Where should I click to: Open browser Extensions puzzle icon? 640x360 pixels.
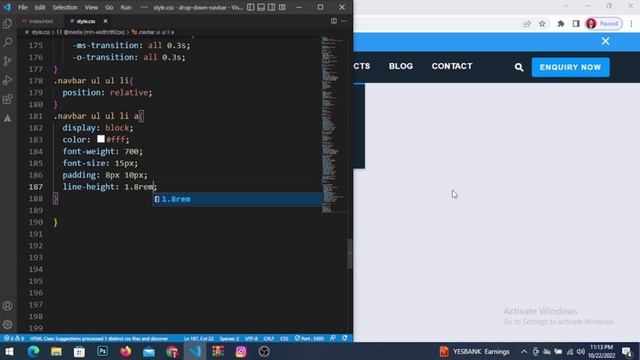(x=561, y=24)
